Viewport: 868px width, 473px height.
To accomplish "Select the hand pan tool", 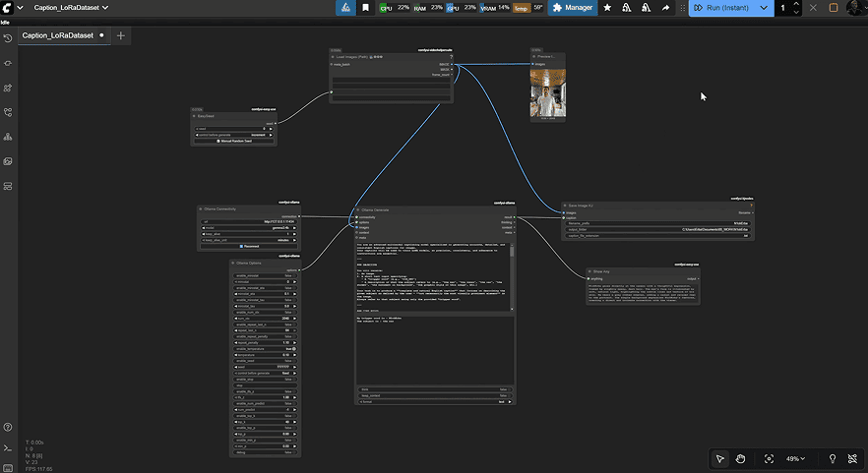I will [x=741, y=458].
